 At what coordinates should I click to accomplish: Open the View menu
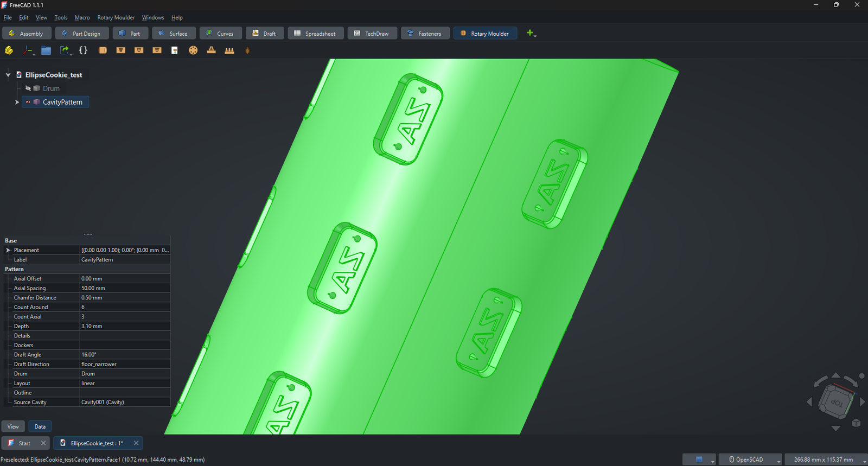[41, 17]
